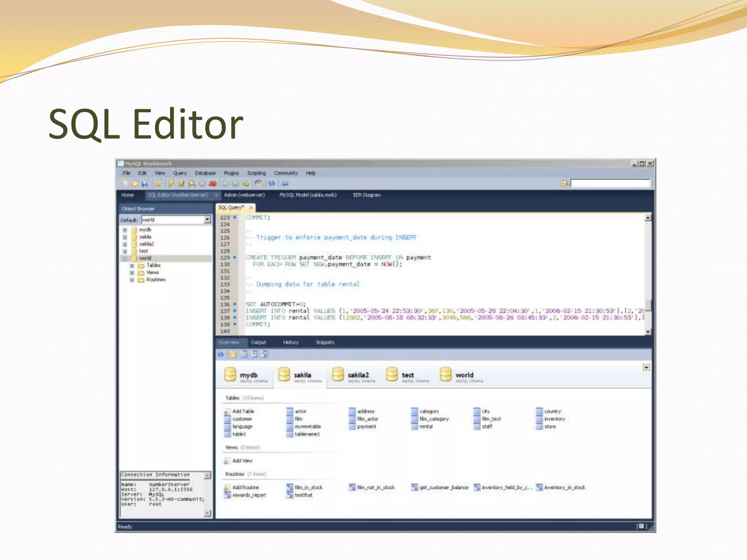The image size is (747, 560).
Task: Open the test schema database icon
Action: point(392,374)
